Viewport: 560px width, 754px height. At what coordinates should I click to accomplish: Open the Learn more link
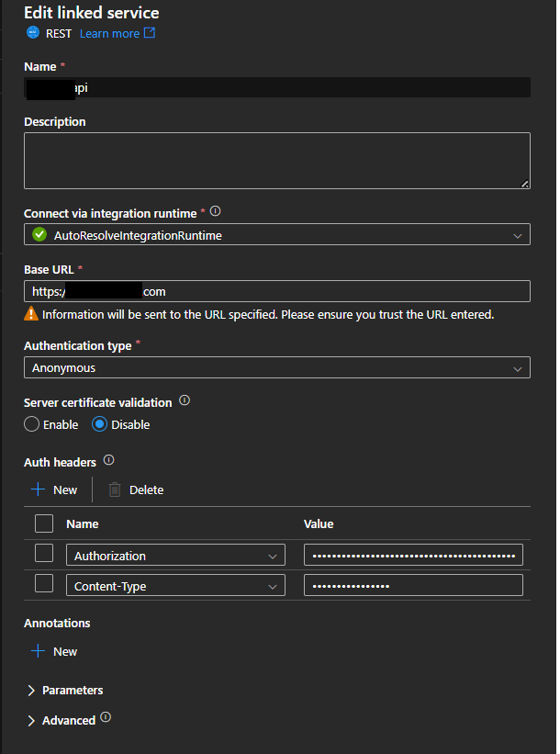tap(110, 33)
